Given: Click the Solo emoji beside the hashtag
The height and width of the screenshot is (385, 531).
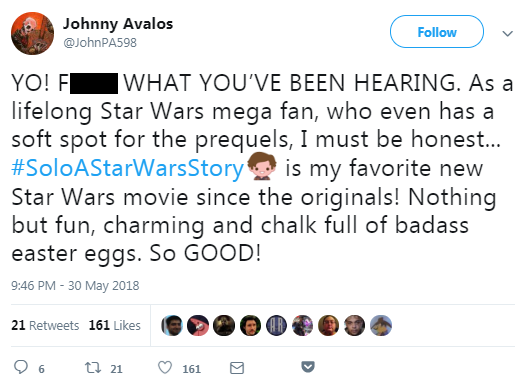Looking at the screenshot, I should click(x=262, y=166).
